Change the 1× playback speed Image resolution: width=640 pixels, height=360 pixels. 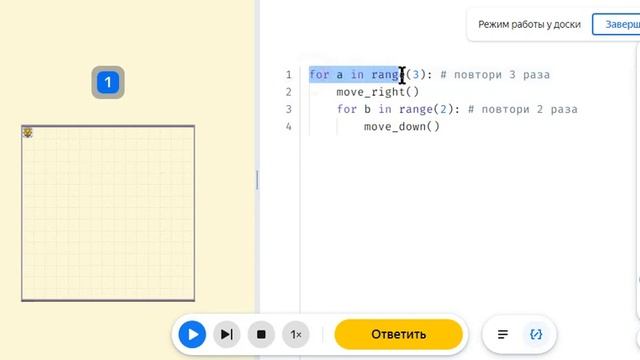(296, 334)
